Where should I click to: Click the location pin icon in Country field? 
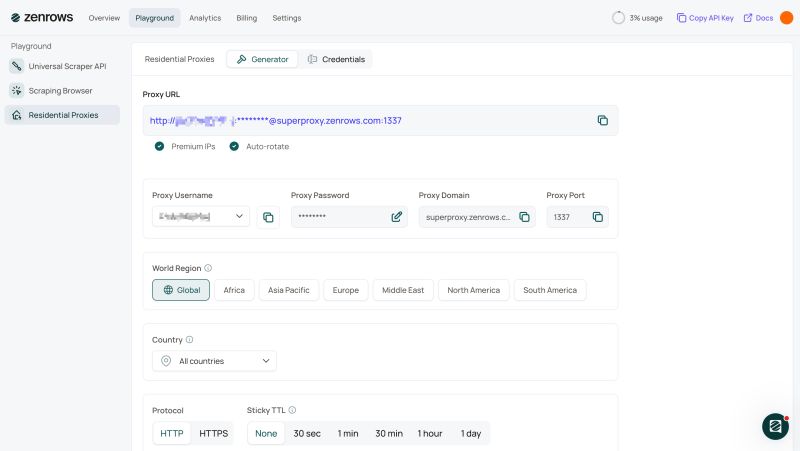click(166, 361)
